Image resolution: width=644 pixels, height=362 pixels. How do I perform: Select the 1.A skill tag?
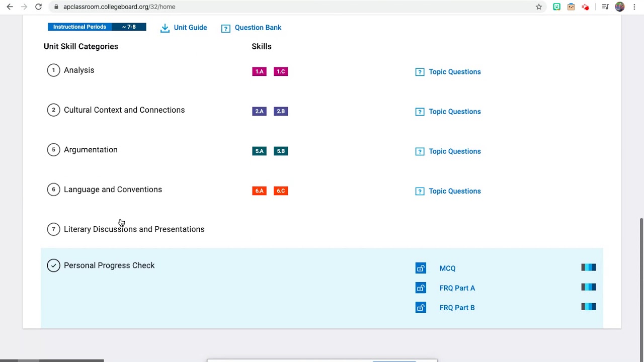pos(259,71)
